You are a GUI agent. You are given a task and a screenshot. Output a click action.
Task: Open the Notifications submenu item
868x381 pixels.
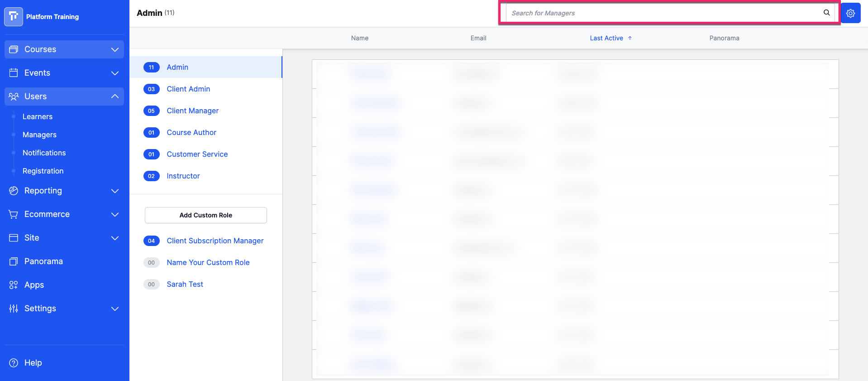(44, 153)
